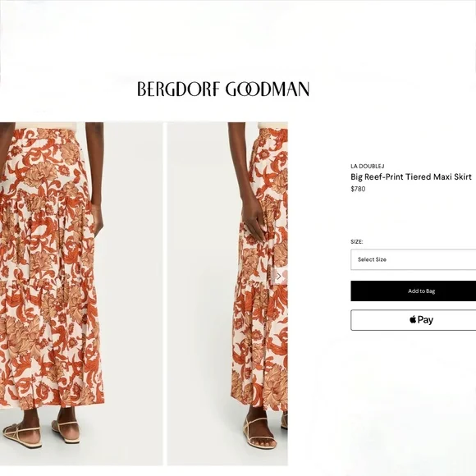Click the sandals in the left photo
This screenshot has width=476, height=476.
42,433
